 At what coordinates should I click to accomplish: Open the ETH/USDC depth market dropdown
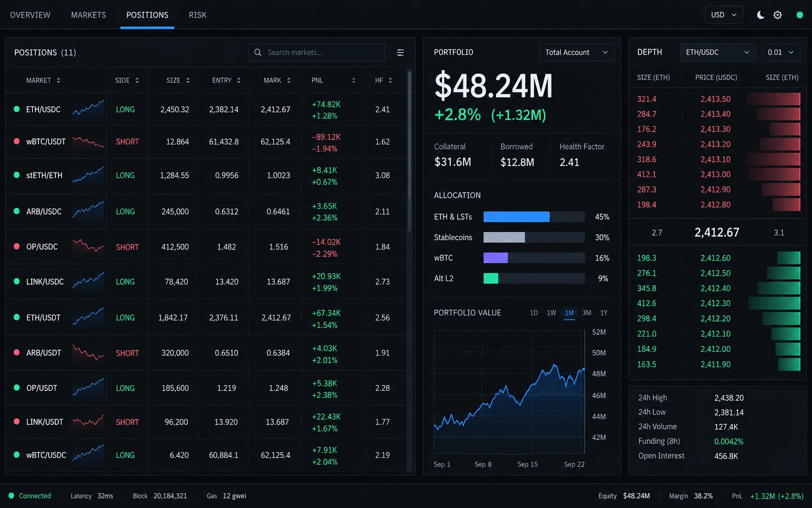pos(718,52)
